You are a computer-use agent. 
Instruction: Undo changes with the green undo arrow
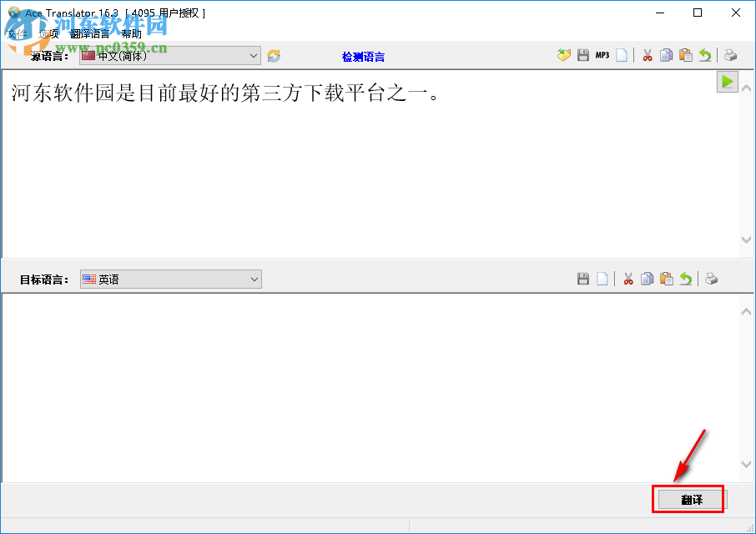705,55
